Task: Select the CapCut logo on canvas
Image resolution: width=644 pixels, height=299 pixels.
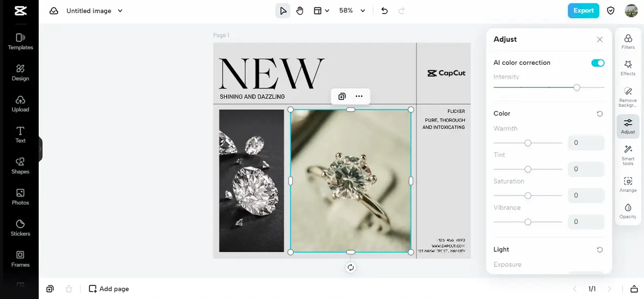Action: point(446,73)
